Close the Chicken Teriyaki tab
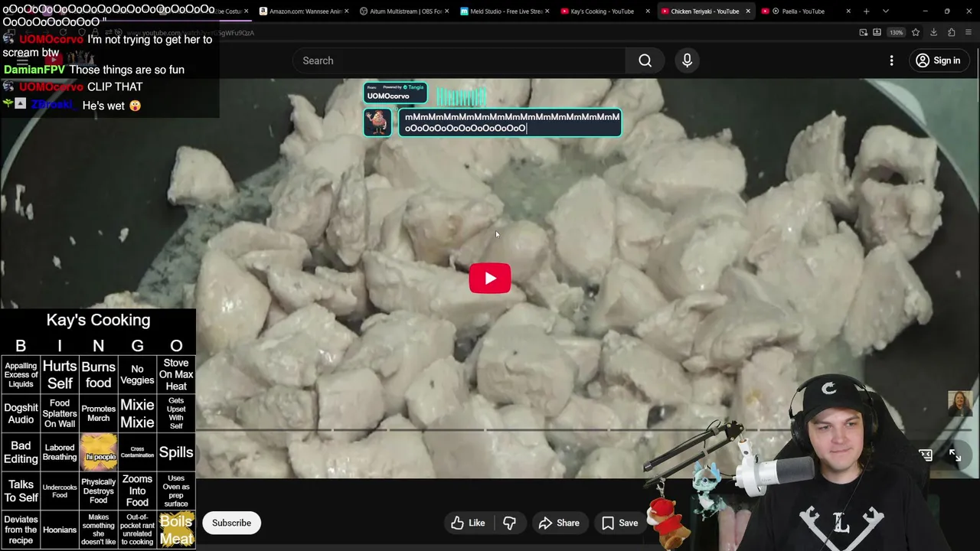The height and width of the screenshot is (551, 980). [x=748, y=11]
